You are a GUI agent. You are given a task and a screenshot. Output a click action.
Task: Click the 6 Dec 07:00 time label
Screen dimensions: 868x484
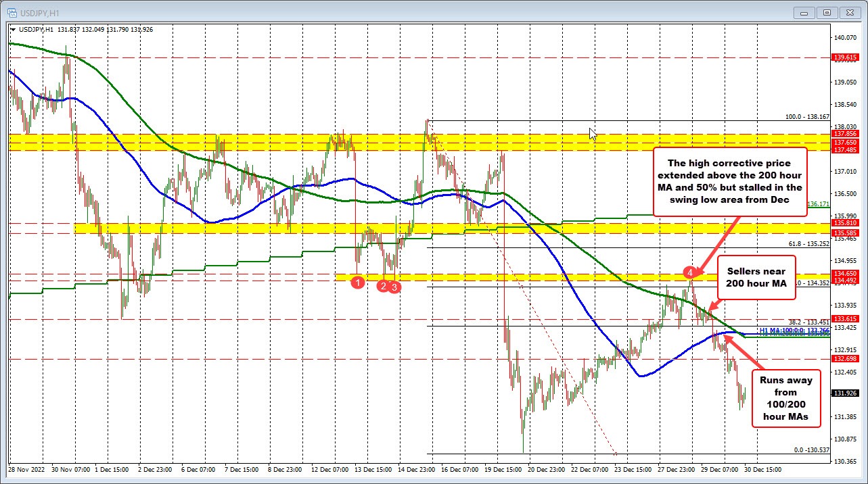tap(199, 470)
